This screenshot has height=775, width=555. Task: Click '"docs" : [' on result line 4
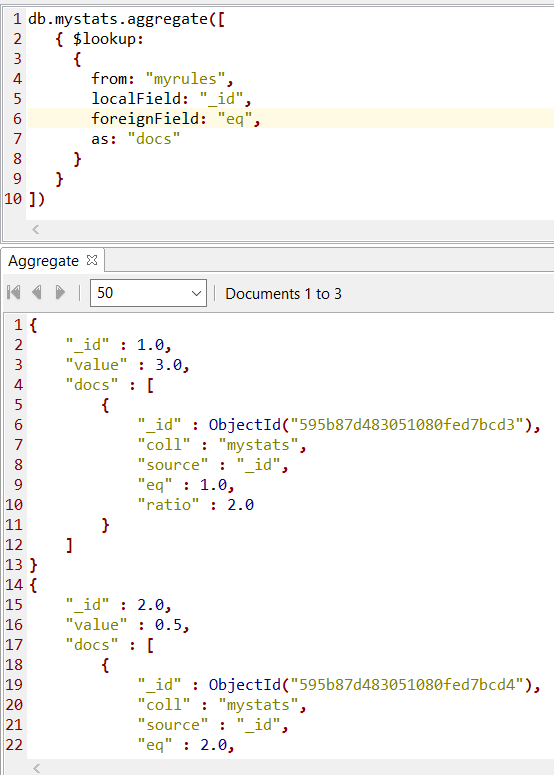[110, 385]
